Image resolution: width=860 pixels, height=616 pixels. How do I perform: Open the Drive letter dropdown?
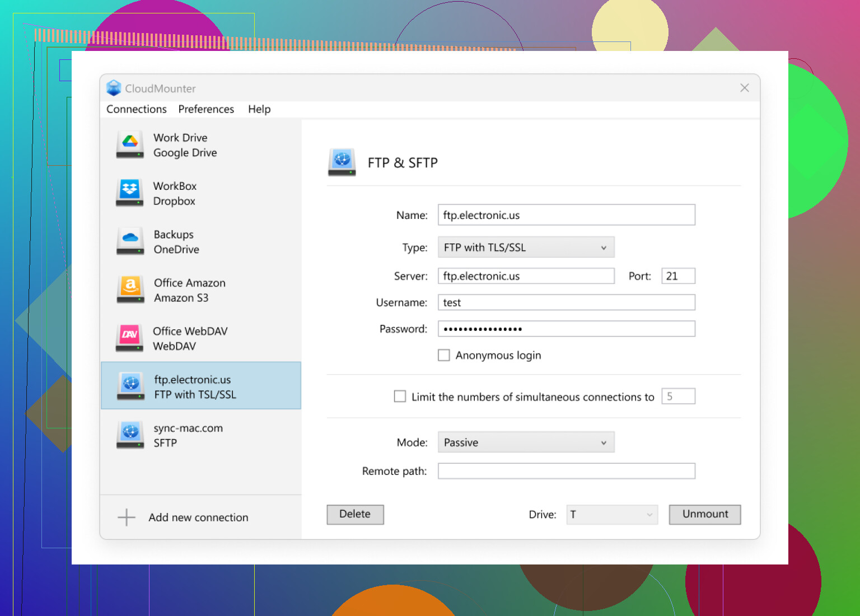pyautogui.click(x=611, y=515)
